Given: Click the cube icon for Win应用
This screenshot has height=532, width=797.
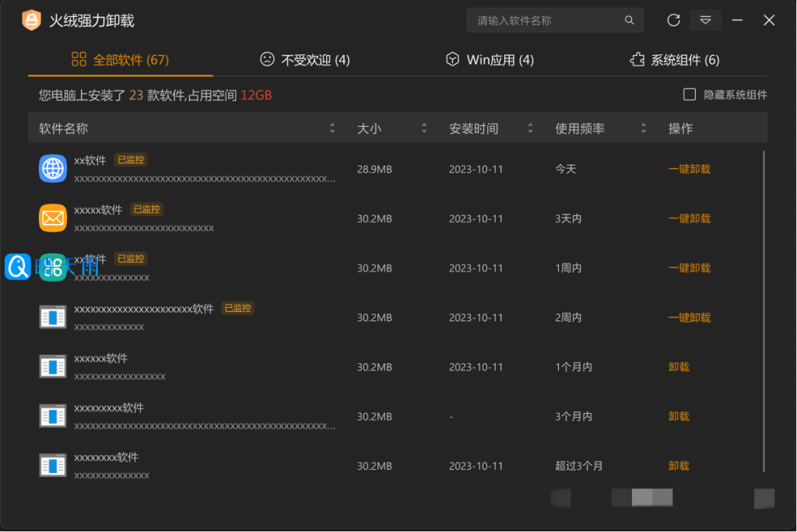Looking at the screenshot, I should 452,60.
